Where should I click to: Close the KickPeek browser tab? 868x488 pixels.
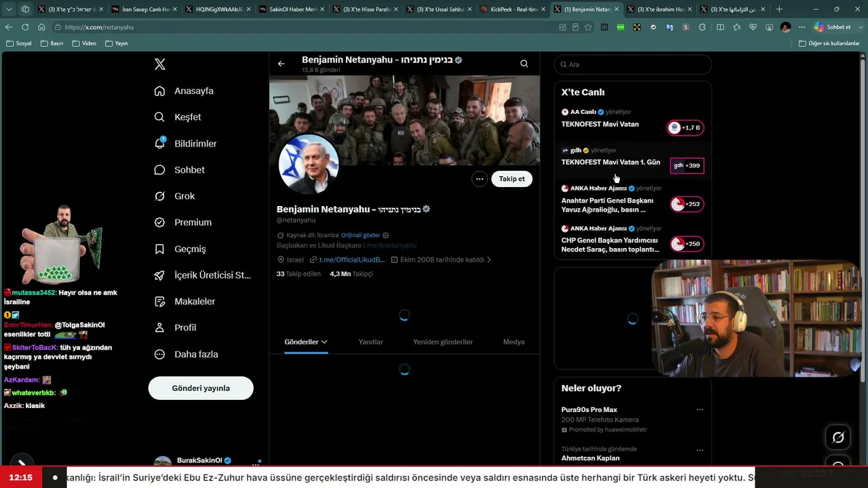(x=543, y=9)
